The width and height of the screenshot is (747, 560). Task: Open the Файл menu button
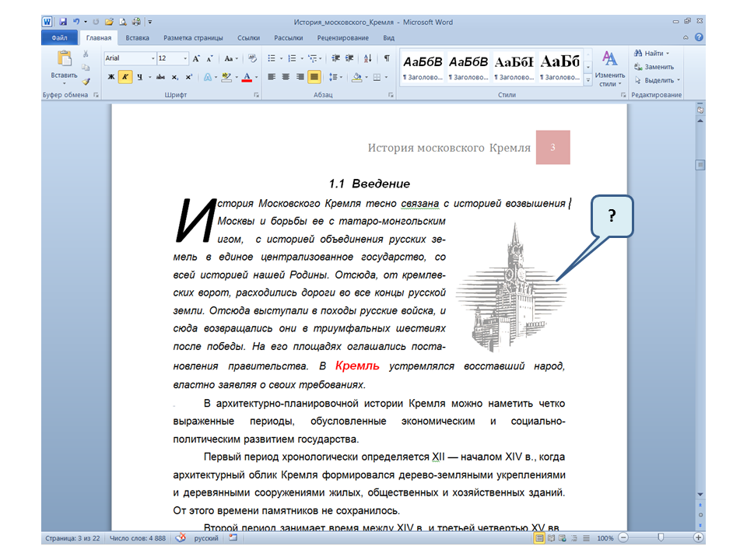click(59, 37)
